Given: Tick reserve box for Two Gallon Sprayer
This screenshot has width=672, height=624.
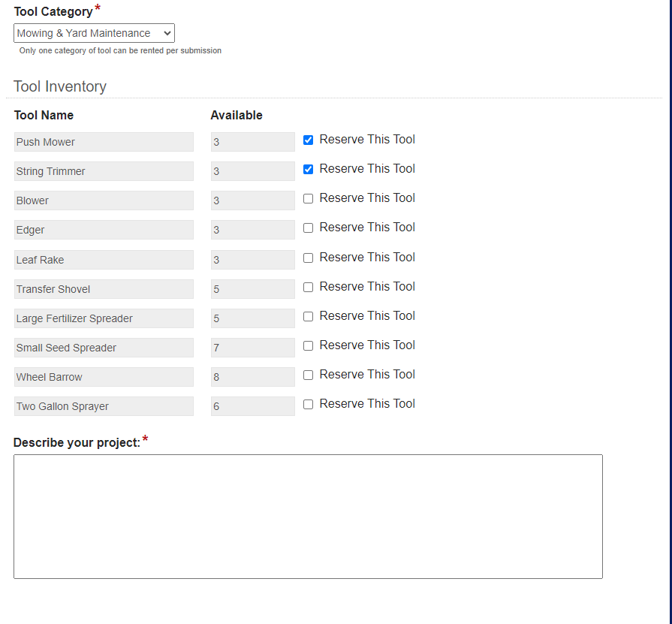Looking at the screenshot, I should tap(308, 404).
